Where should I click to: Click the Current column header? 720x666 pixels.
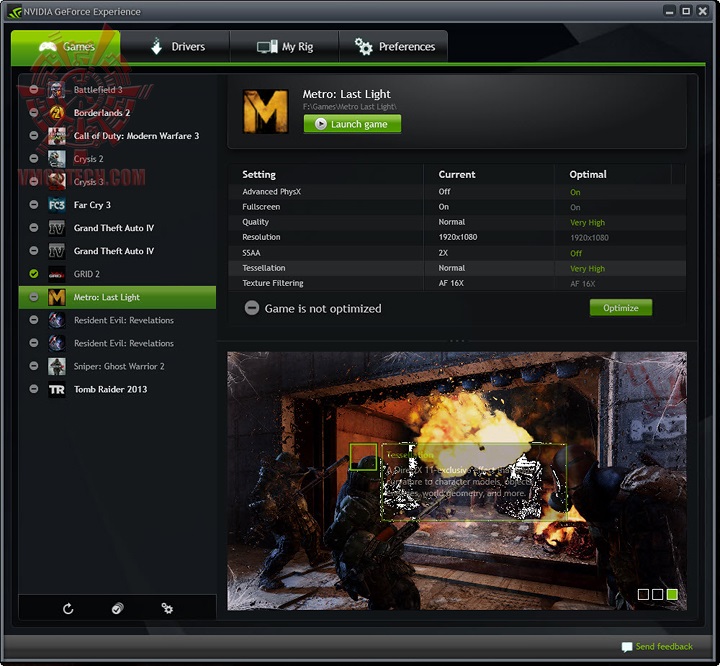click(x=457, y=175)
